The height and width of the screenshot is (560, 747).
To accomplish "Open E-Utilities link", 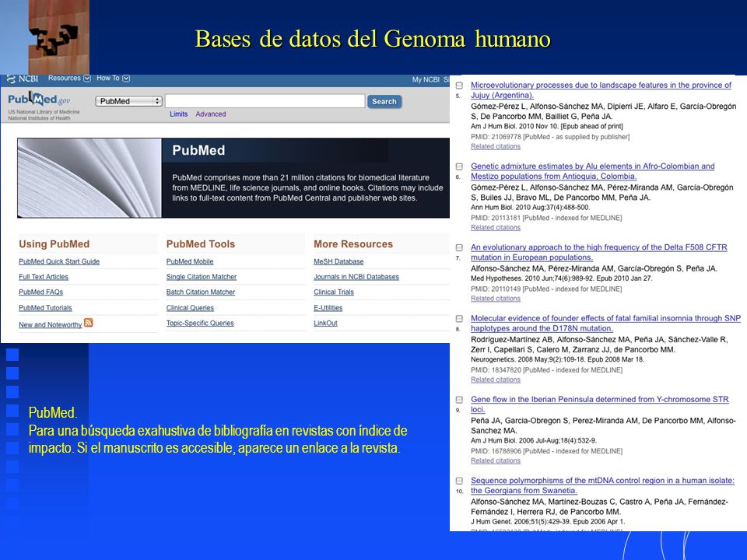I will tap(328, 308).
